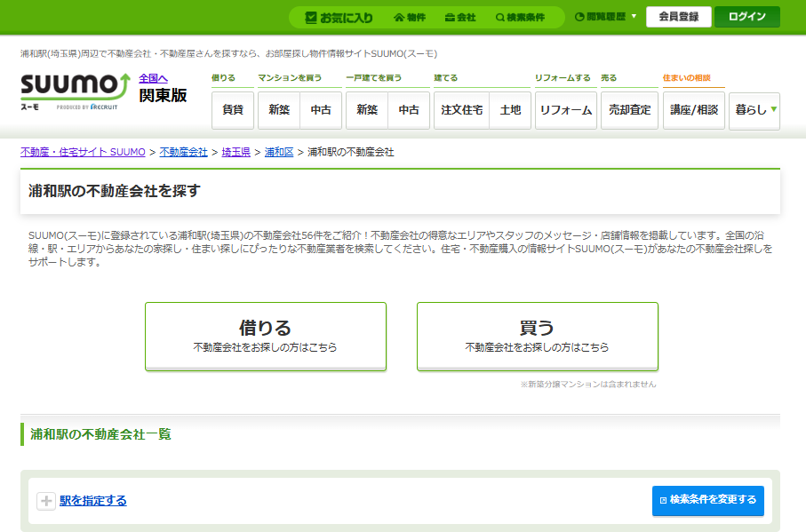Open the 駅を指定する link
This screenshot has width=806, height=532.
93,500
